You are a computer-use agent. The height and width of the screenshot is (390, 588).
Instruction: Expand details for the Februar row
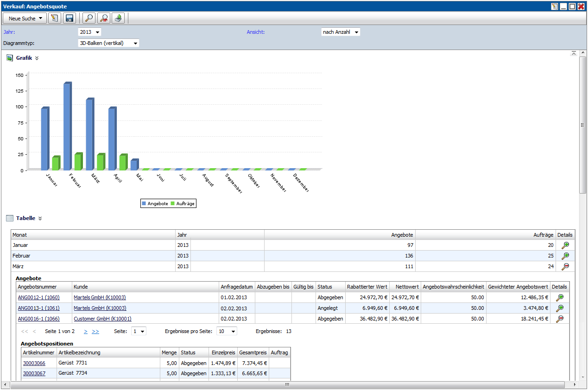(565, 256)
